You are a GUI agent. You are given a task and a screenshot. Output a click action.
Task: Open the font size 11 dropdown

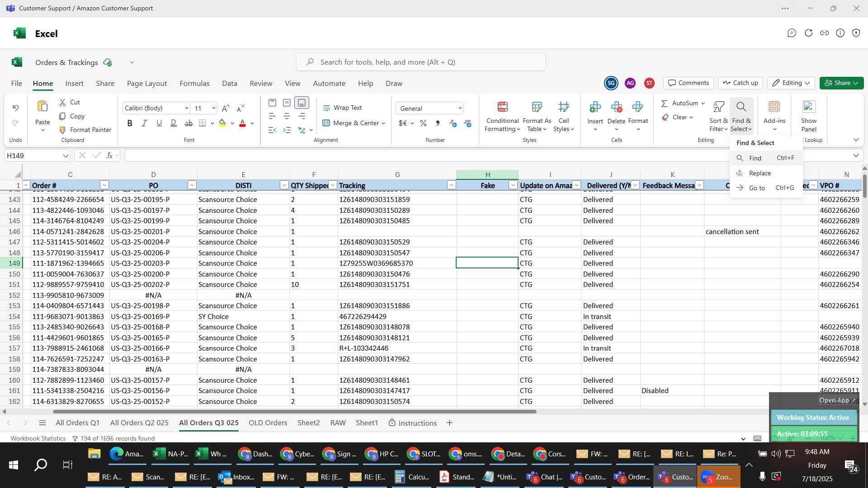tap(213, 108)
